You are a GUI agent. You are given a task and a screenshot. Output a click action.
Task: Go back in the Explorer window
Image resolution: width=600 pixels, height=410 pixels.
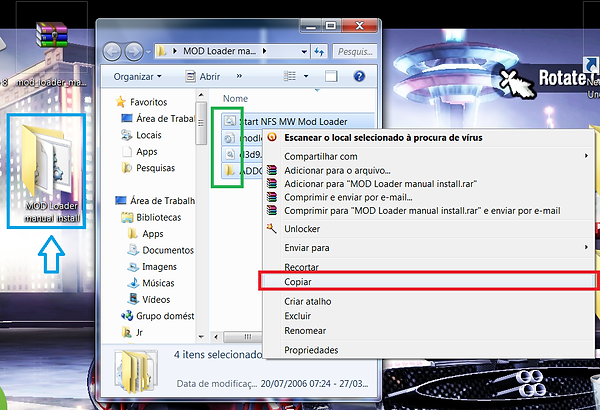112,51
